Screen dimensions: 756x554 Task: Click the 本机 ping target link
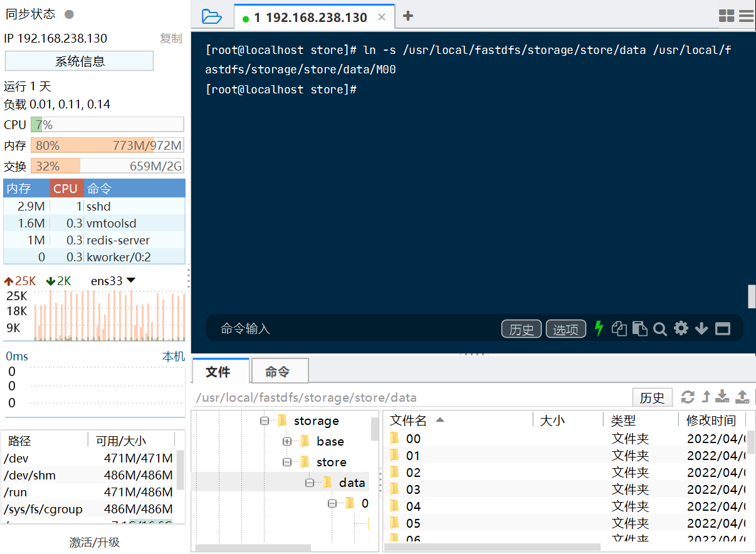(174, 356)
